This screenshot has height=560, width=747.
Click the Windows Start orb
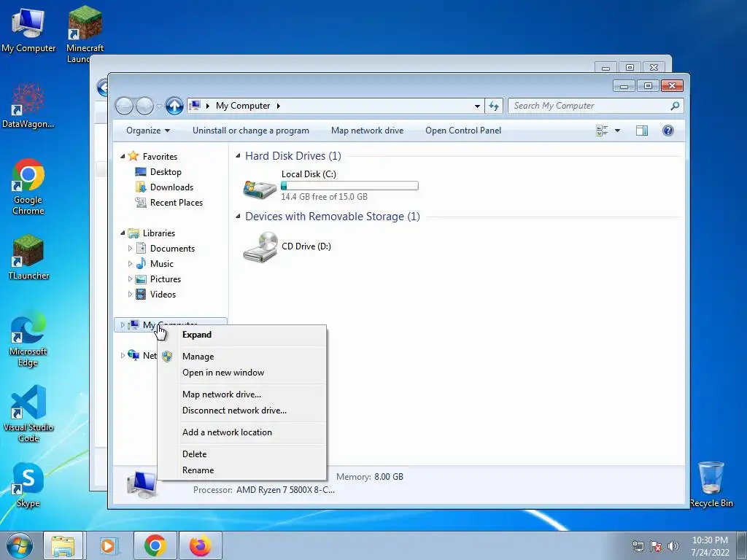point(20,545)
